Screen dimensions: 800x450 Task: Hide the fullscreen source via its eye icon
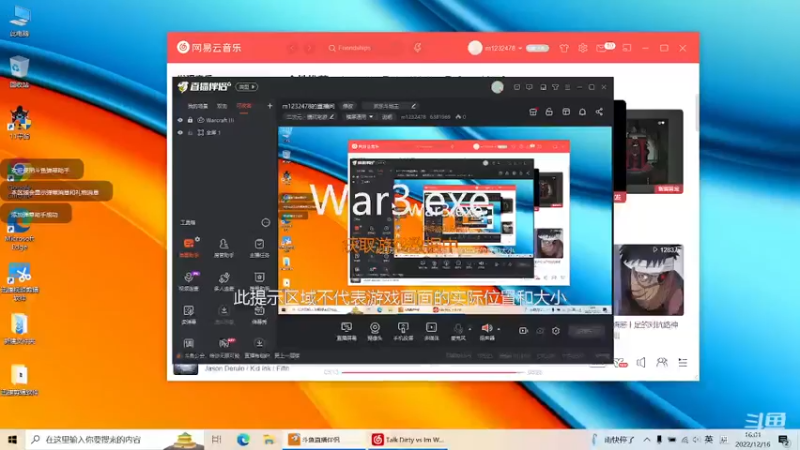pyautogui.click(x=180, y=132)
